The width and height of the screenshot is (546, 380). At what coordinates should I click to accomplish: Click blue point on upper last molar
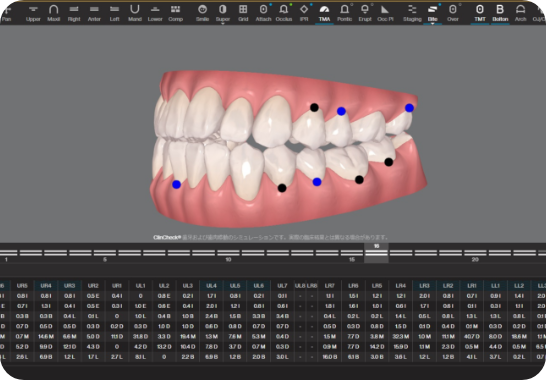click(410, 108)
